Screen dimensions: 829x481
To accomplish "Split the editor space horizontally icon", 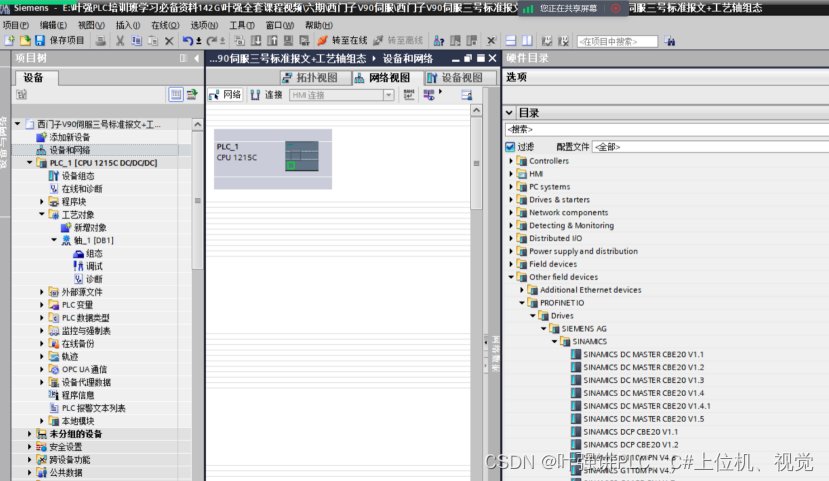I will tap(511, 40).
